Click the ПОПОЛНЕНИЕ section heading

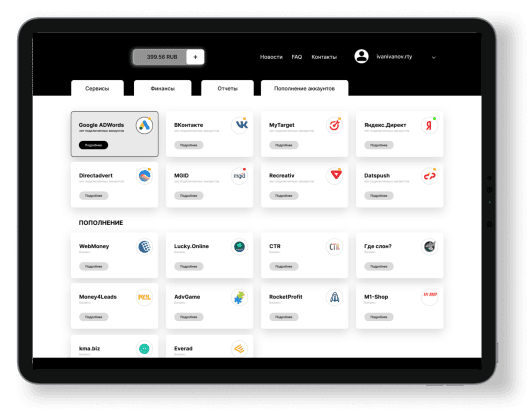tap(101, 222)
